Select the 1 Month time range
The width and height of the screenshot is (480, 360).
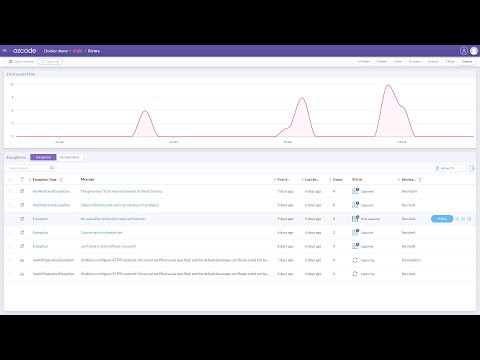363,61
